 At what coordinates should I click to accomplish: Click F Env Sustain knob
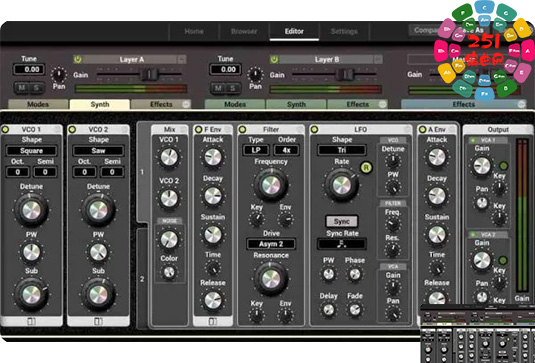(213, 235)
